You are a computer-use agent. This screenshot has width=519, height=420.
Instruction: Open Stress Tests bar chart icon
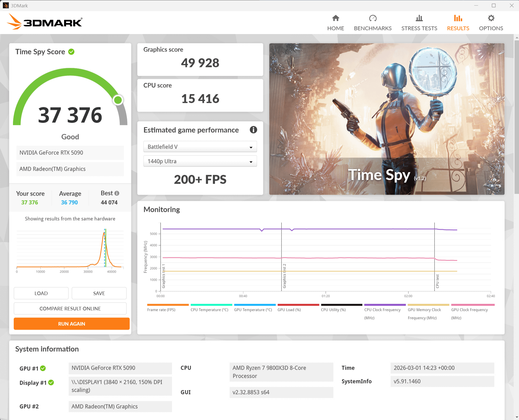[419, 18]
